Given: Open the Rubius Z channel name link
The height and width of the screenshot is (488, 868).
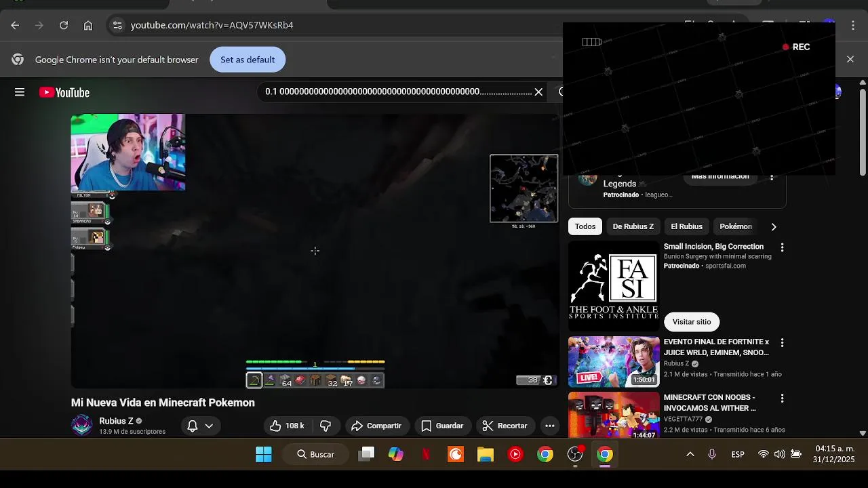Looking at the screenshot, I should pos(116,421).
